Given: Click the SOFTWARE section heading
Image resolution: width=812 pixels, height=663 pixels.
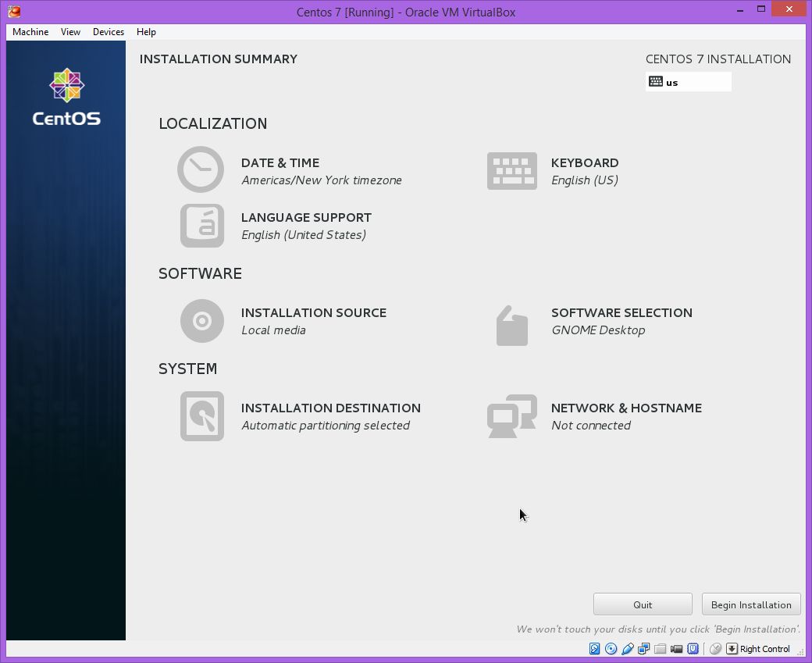Looking at the screenshot, I should (x=200, y=273).
